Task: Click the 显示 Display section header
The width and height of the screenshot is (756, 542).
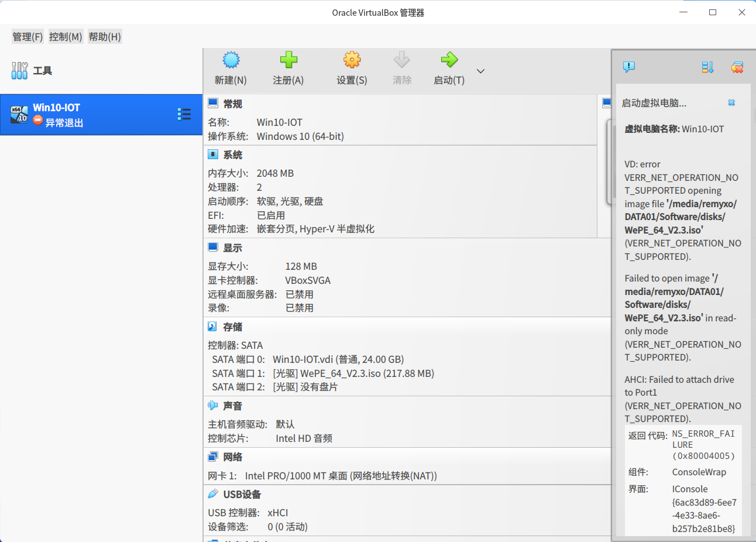Action: click(x=232, y=248)
